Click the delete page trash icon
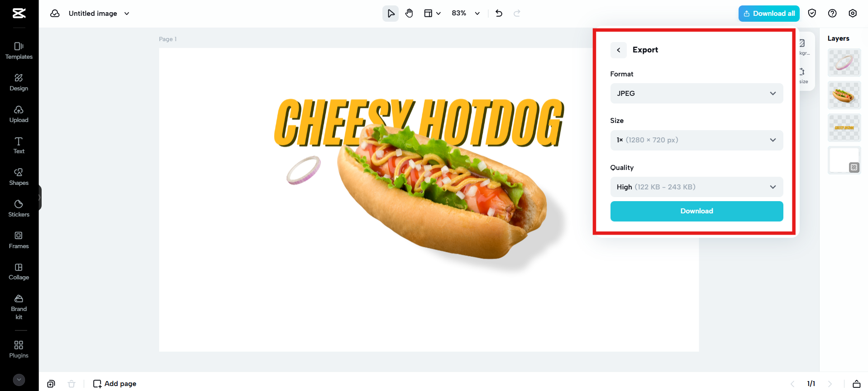 (72, 384)
